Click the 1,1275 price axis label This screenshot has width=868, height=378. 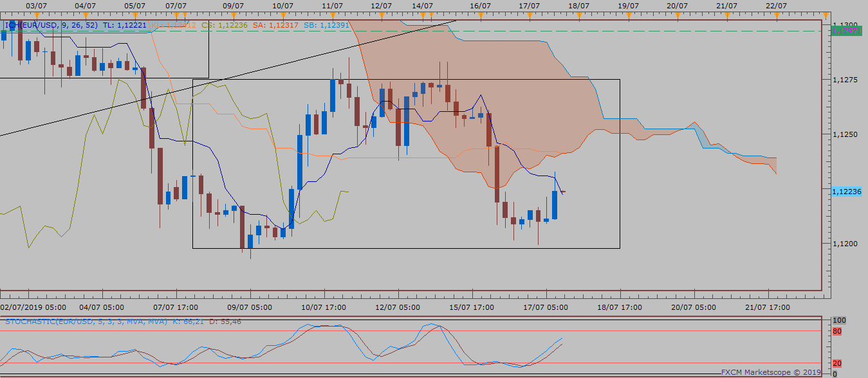click(x=844, y=80)
